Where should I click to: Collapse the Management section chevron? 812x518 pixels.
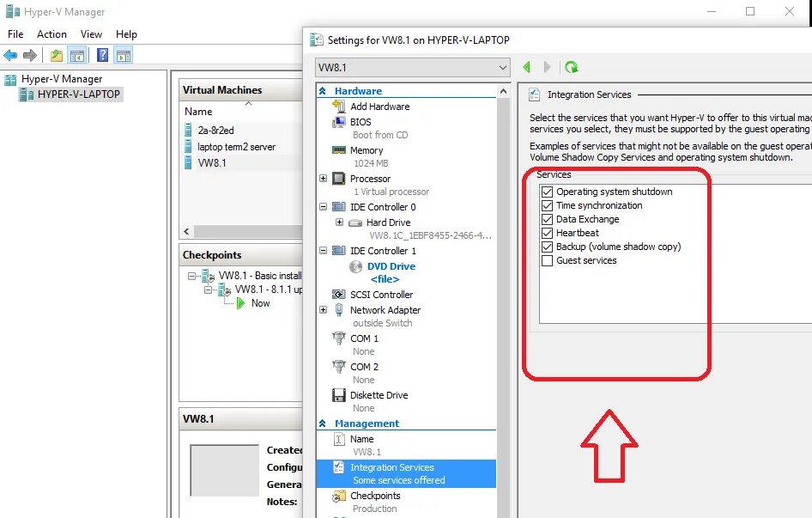click(323, 424)
